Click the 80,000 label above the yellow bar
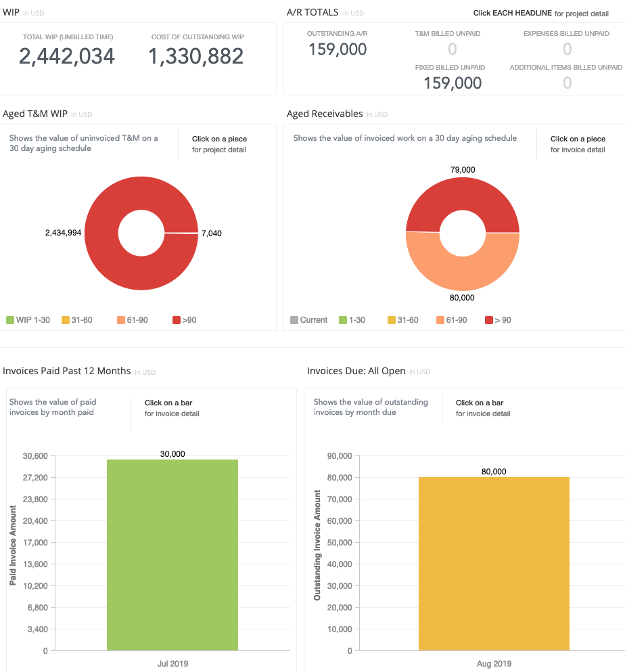The image size is (625, 672). coord(494,472)
